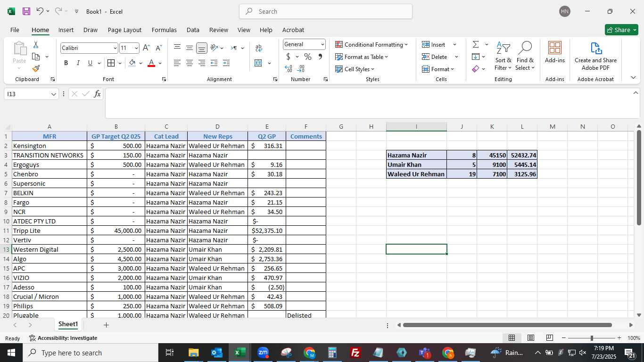Open Excel from Windows taskbar
The height and width of the screenshot is (362, 644).
coord(239,353)
